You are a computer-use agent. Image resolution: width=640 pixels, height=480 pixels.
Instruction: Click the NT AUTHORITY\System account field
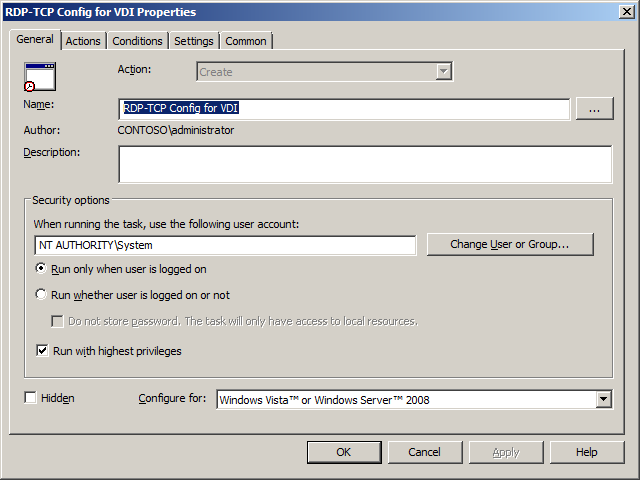click(x=225, y=245)
